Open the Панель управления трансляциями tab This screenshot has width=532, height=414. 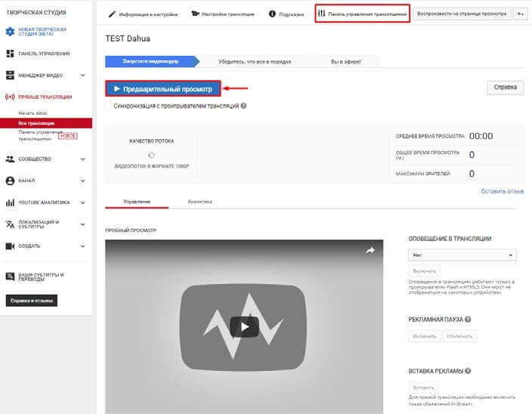[363, 14]
